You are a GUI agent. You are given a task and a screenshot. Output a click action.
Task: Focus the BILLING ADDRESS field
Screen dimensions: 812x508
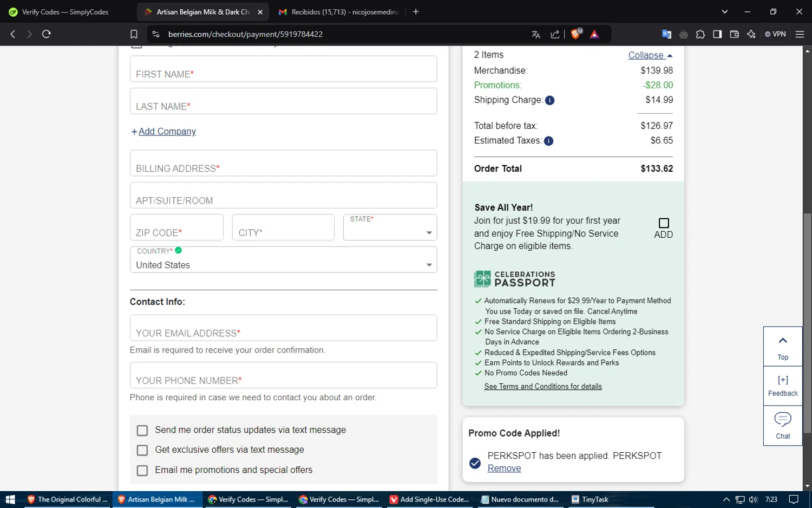[283, 163]
